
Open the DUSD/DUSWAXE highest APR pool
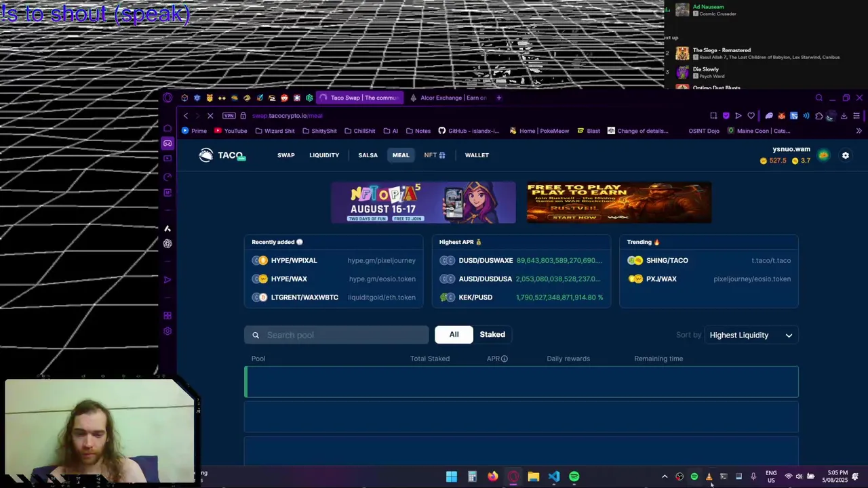pos(521,261)
